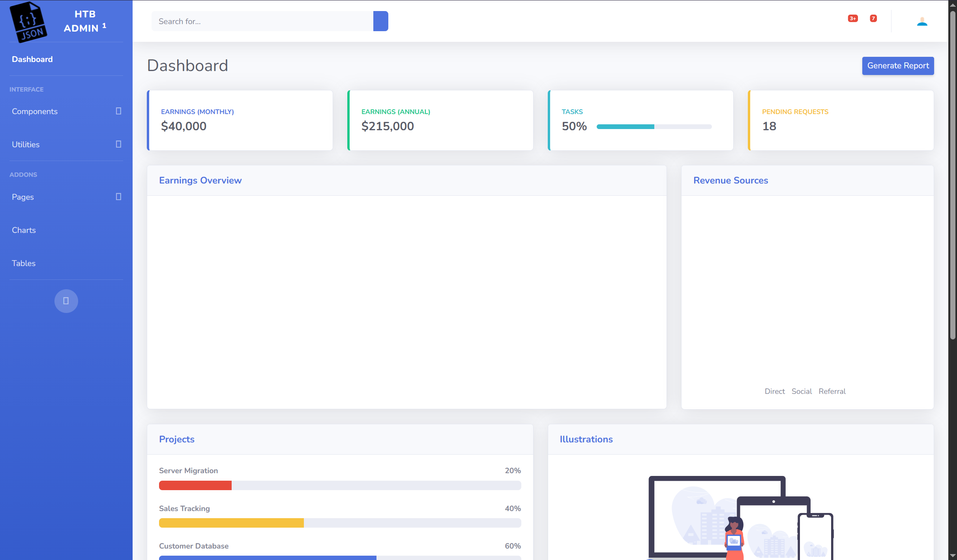Click the page's vertical scrollbar thumb
957x560 pixels.
(x=953, y=174)
